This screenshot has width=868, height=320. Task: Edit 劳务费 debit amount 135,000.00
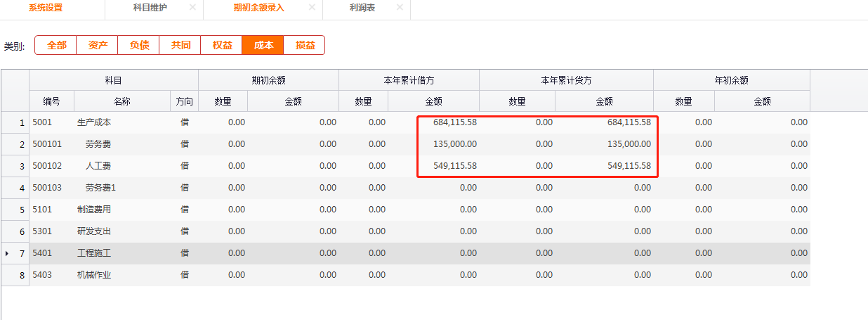coord(434,144)
